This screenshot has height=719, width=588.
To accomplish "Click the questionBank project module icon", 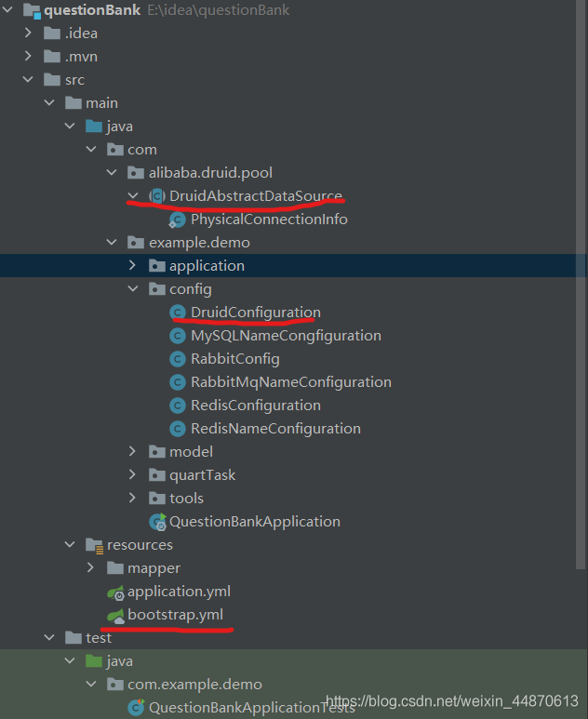I will tap(33, 10).
